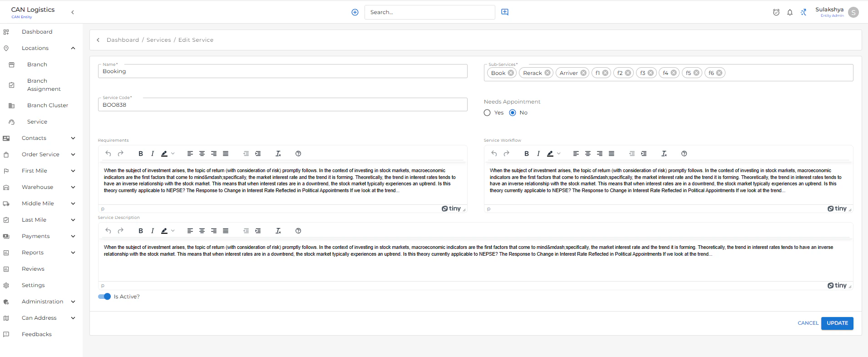Image resolution: width=868 pixels, height=357 pixels.
Task: Undo in Requirements editor
Action: [108, 154]
